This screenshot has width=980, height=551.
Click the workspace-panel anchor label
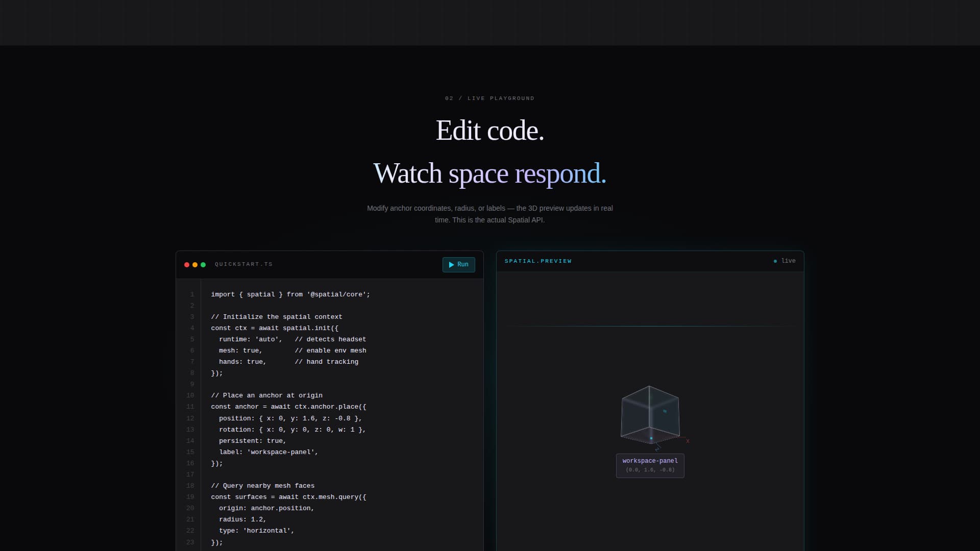650,465
